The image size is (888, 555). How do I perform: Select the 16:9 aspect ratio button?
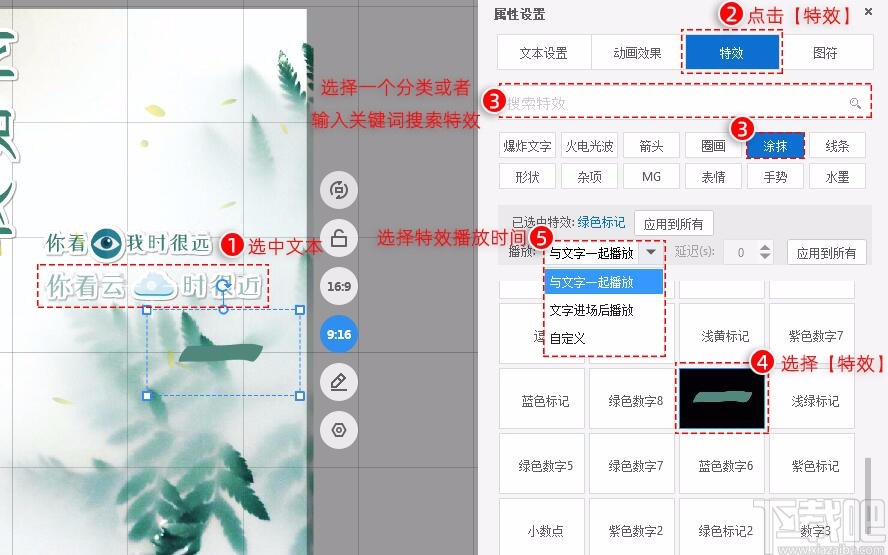339,286
